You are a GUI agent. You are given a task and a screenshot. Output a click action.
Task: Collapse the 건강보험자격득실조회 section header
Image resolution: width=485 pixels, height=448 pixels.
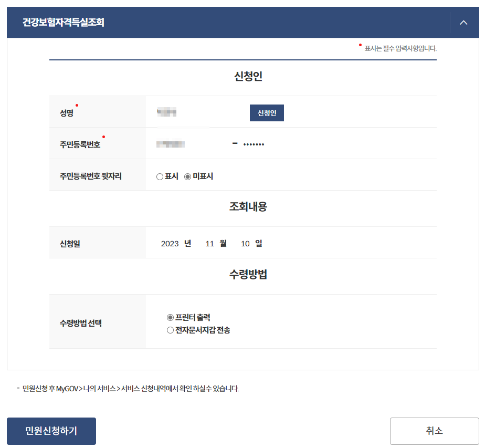click(462, 23)
